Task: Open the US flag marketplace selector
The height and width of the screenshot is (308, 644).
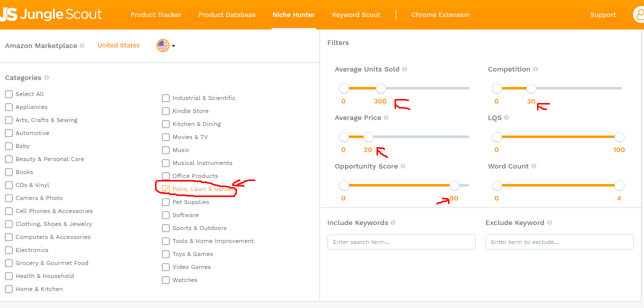Action: pyautogui.click(x=163, y=45)
